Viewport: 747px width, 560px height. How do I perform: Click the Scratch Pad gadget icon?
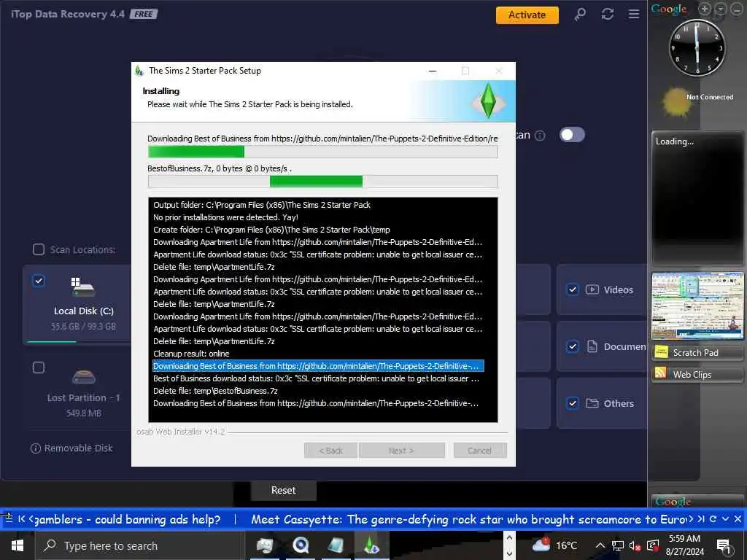click(661, 352)
